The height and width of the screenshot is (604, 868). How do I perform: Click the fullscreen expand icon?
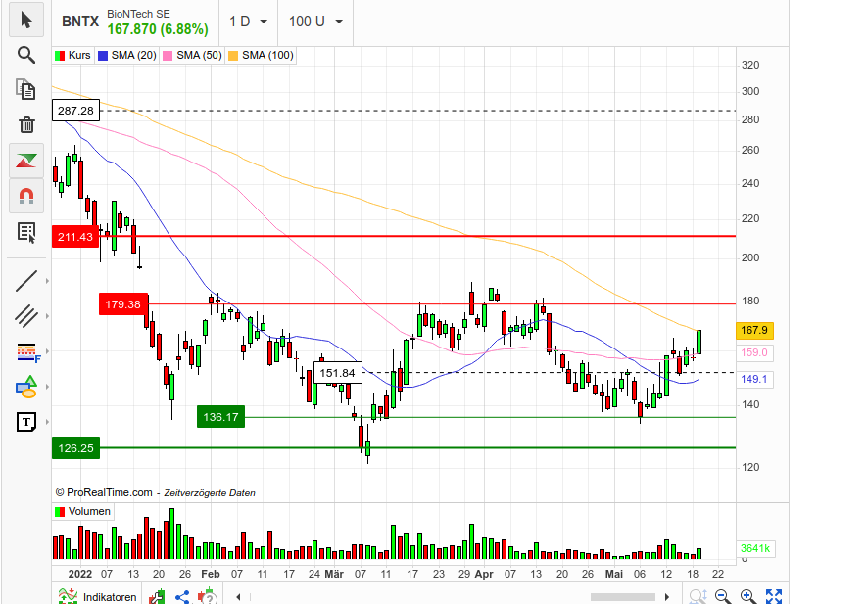coord(774,596)
